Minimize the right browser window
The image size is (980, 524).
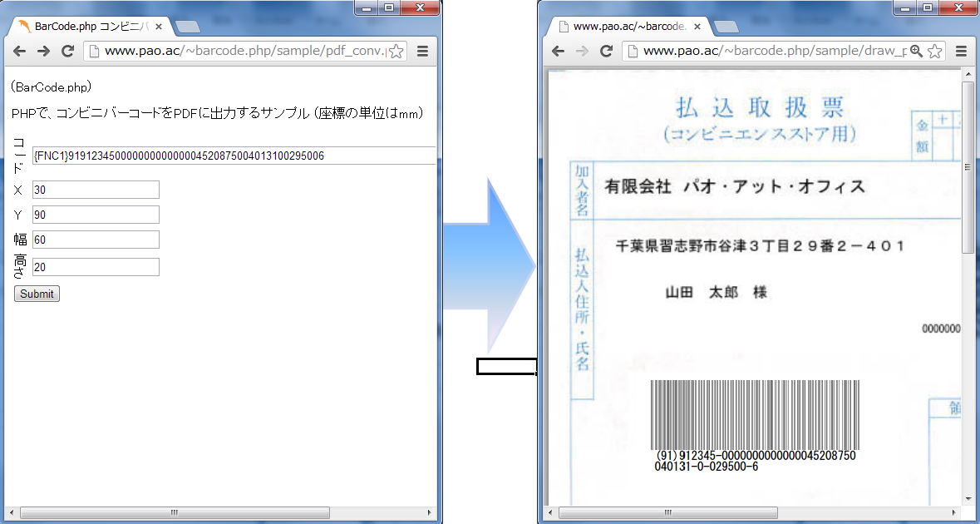pyautogui.click(x=906, y=7)
